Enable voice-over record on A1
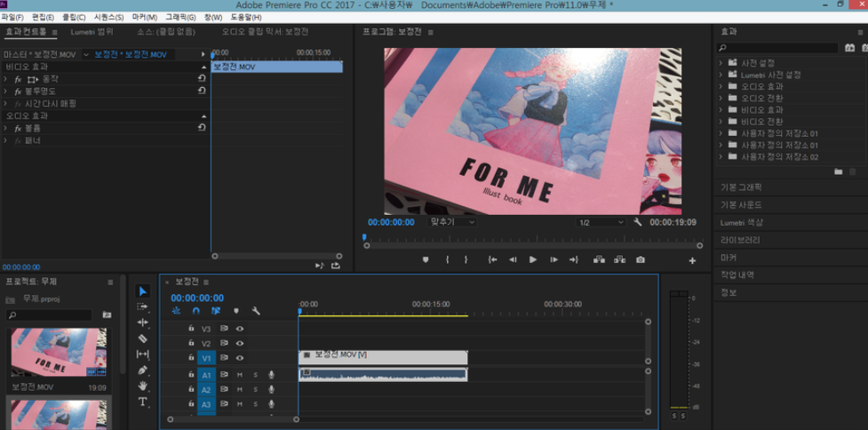Screen dimensions: 868x430 tap(271, 375)
